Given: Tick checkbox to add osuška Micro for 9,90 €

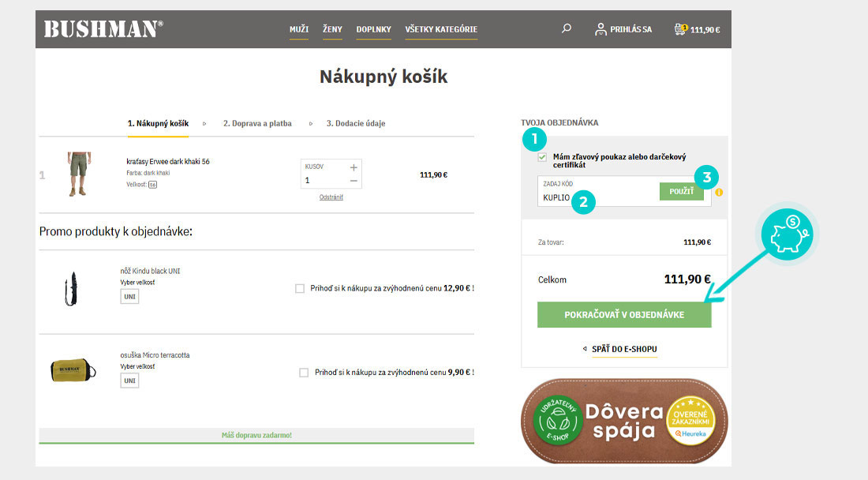Looking at the screenshot, I should [x=303, y=373].
